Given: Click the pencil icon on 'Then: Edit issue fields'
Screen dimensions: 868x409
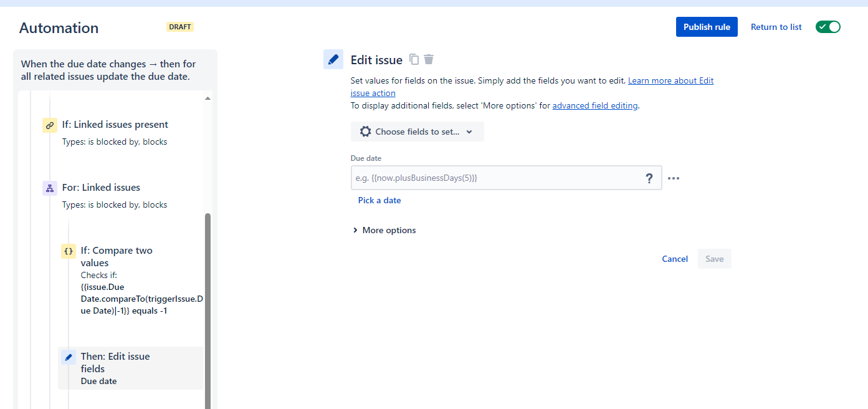Looking at the screenshot, I should click(x=68, y=357).
